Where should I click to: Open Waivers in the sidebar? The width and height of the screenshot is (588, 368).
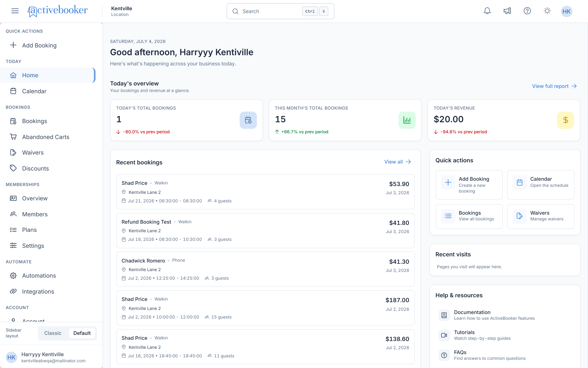click(48, 152)
